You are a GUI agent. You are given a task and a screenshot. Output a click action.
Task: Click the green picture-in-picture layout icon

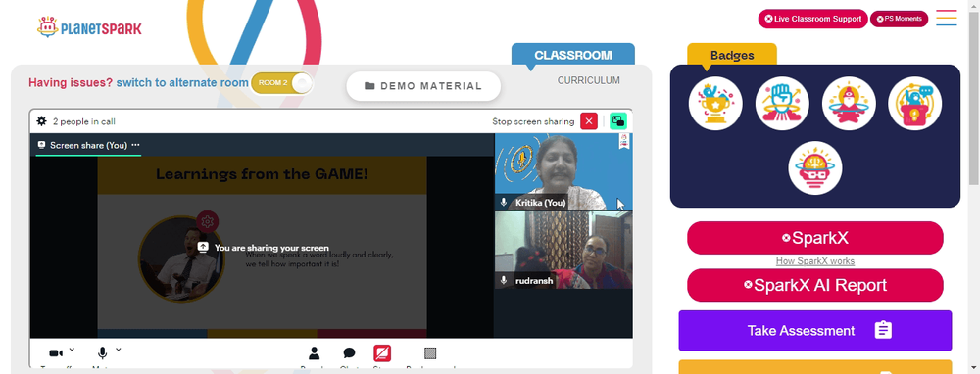click(x=618, y=121)
